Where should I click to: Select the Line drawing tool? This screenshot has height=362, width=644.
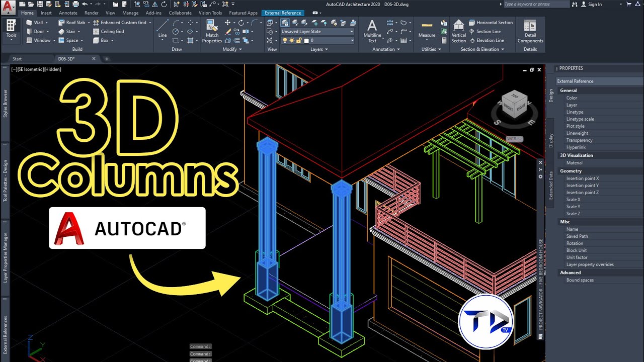pyautogui.click(x=163, y=29)
